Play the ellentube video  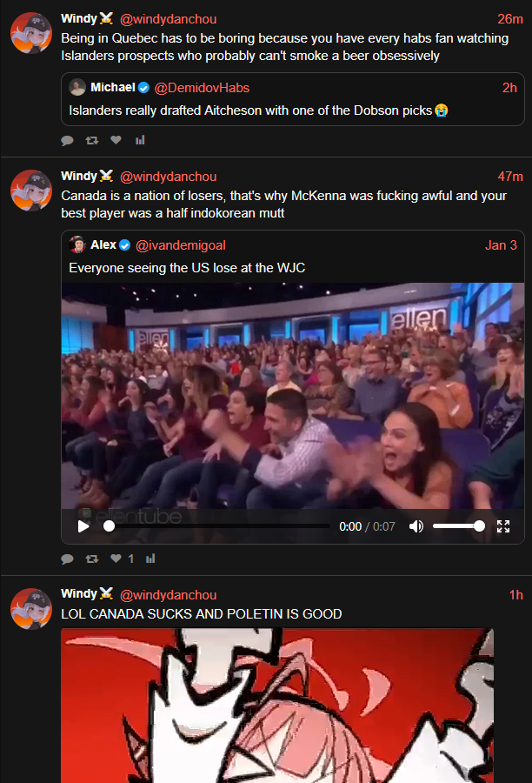[x=83, y=526]
